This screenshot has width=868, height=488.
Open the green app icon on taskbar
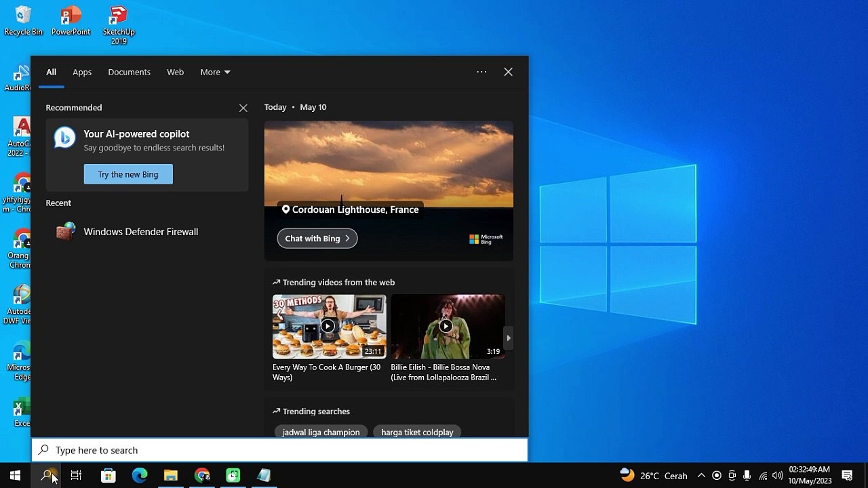click(x=233, y=475)
